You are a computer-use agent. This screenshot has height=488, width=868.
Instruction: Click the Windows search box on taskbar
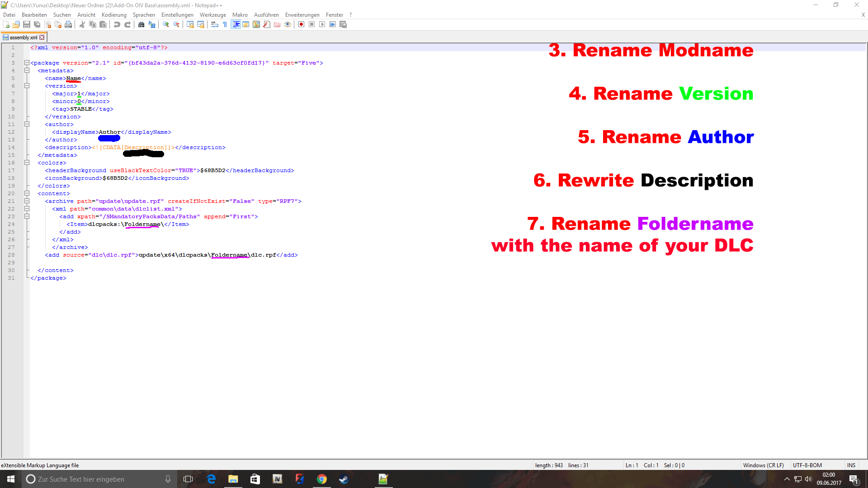tap(99, 479)
